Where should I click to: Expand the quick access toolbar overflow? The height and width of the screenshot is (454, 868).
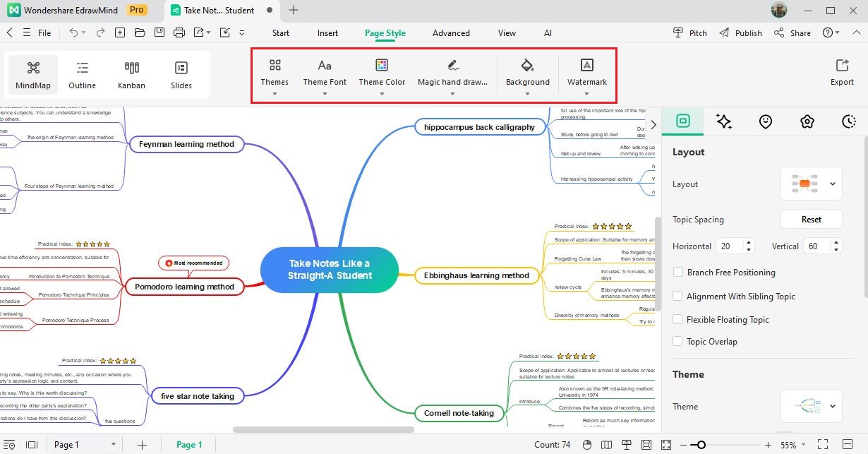(x=242, y=32)
